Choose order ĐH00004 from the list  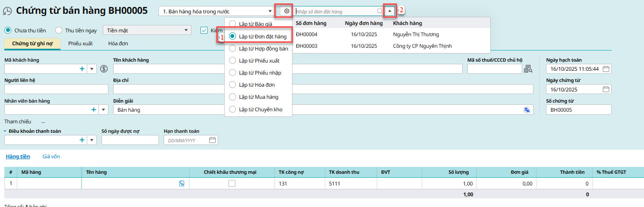point(307,34)
